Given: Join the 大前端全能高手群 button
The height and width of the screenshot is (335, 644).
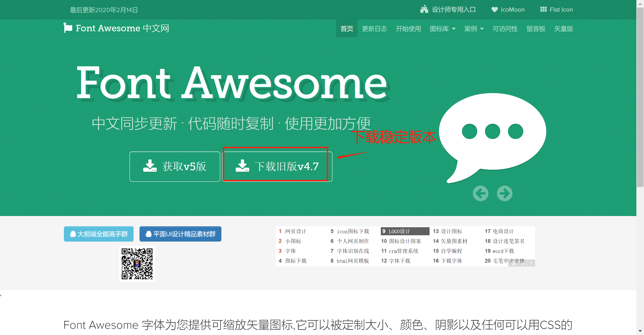Looking at the screenshot, I should tap(99, 234).
